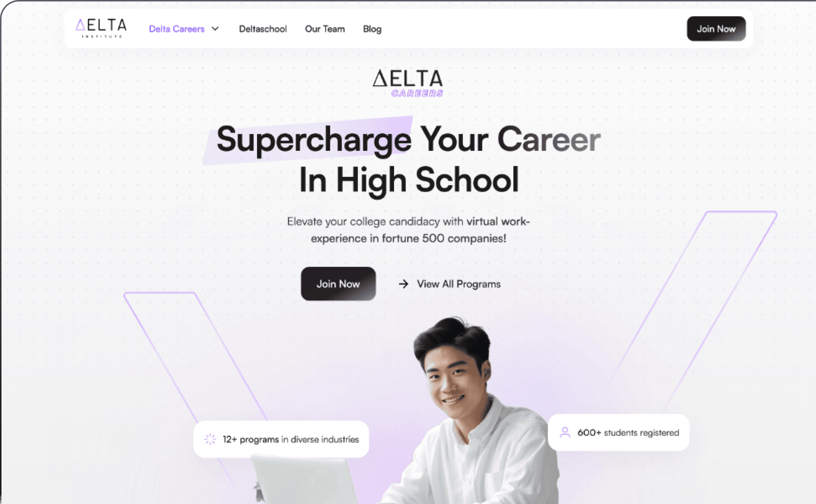Click the Delta Careers dropdown chevron
816x504 pixels.
pyautogui.click(x=216, y=29)
